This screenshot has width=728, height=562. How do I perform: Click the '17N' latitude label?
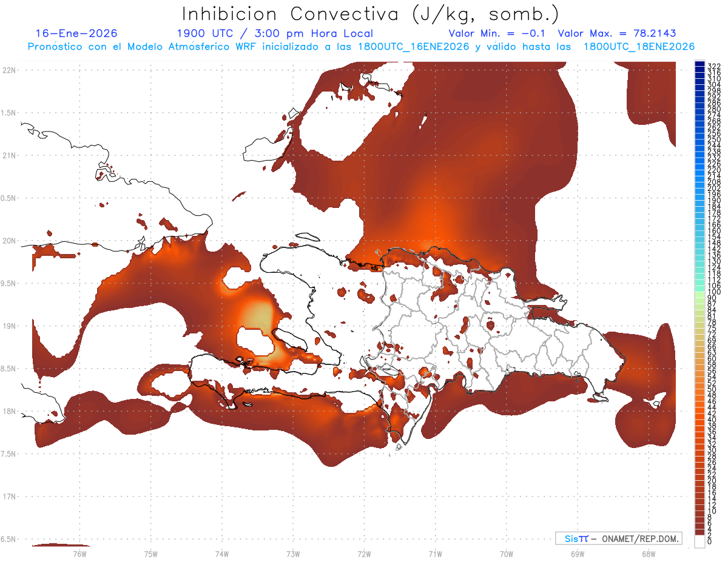[9, 497]
